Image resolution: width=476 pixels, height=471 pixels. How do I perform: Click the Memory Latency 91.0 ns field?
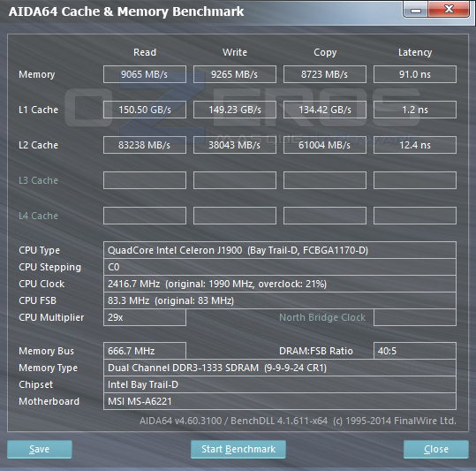pyautogui.click(x=415, y=74)
